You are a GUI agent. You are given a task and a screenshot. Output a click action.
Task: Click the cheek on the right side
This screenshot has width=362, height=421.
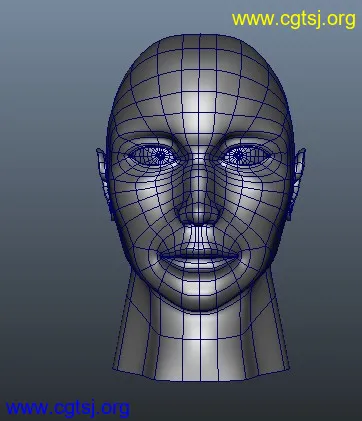[258, 207]
